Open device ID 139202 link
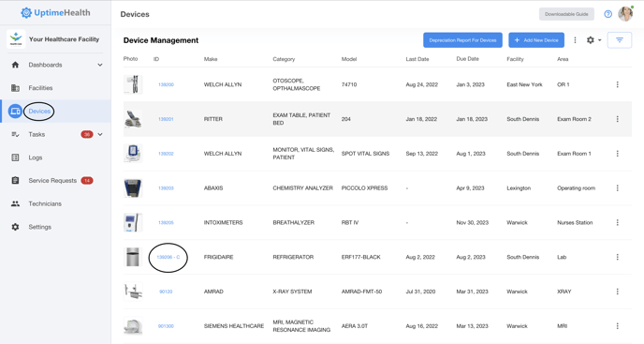The height and width of the screenshot is (344, 644). [166, 154]
